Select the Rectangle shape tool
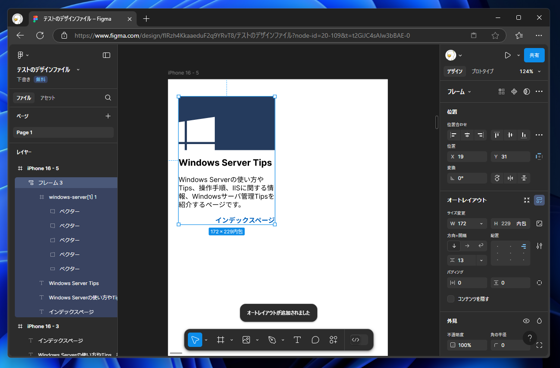Viewport: 560px width, 368px height. pyautogui.click(x=246, y=340)
